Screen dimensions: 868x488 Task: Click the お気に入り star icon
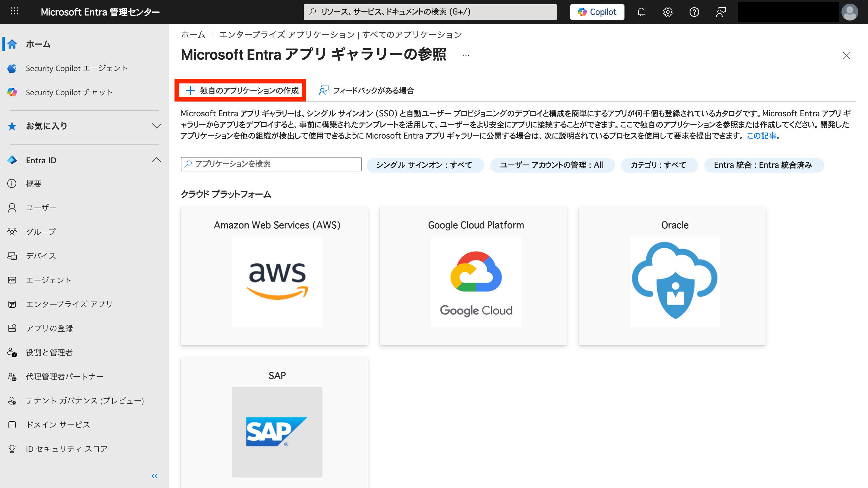[12, 126]
